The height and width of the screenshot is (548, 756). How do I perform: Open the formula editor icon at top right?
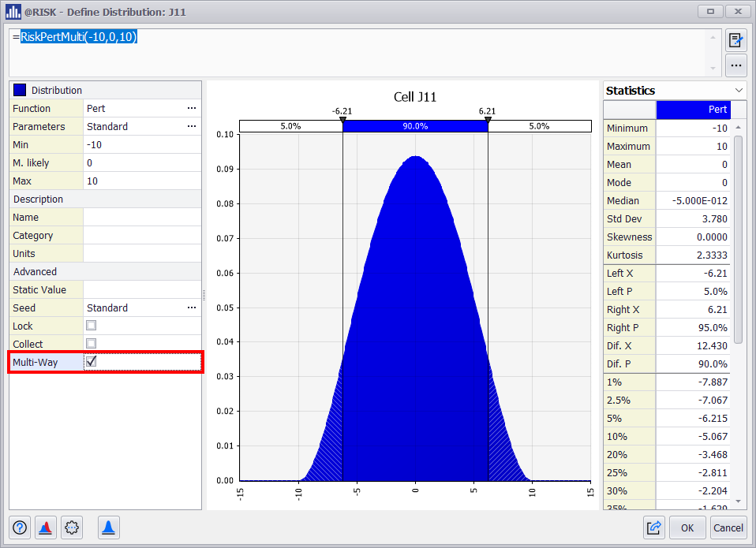click(735, 41)
